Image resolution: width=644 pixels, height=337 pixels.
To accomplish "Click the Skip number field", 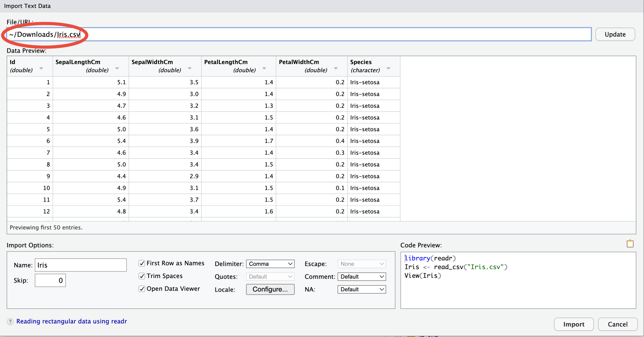I will [50, 280].
